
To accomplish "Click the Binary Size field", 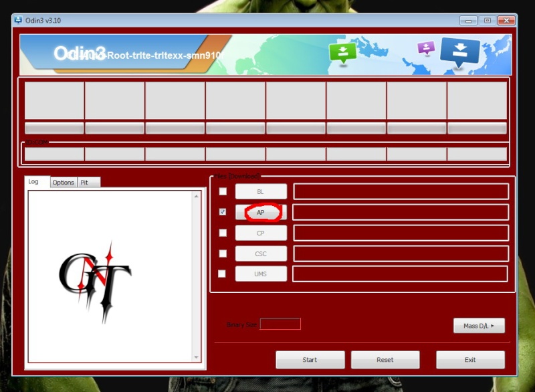I will click(280, 324).
